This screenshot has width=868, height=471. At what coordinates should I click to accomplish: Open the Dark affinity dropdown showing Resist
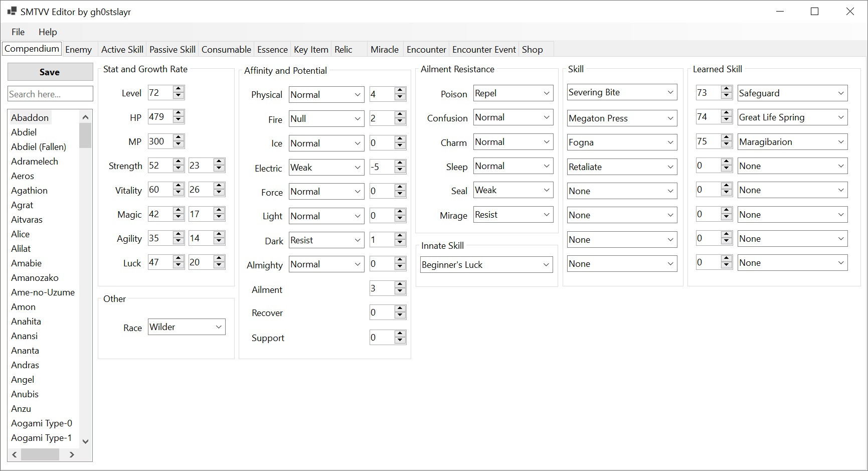(326, 240)
